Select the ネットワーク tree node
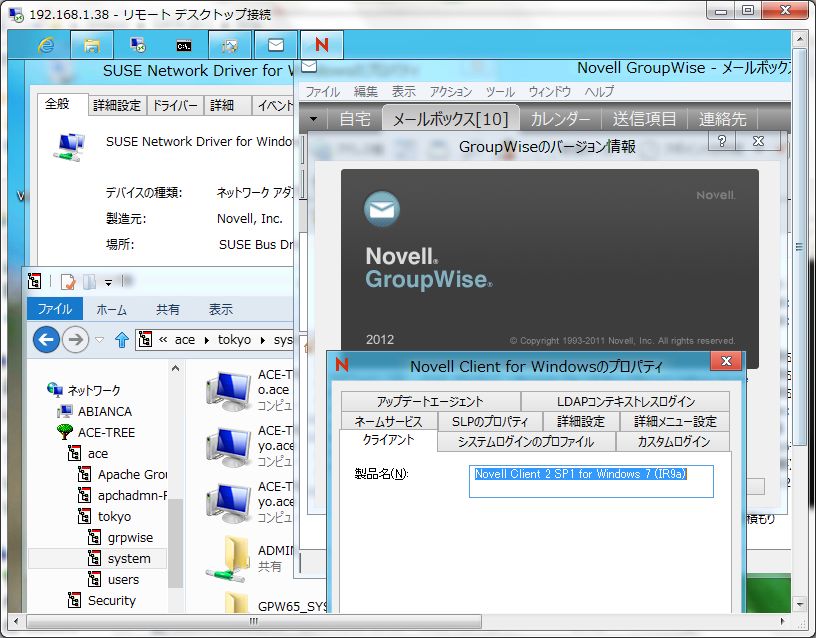Image resolution: width=816 pixels, height=638 pixels. tap(83, 390)
